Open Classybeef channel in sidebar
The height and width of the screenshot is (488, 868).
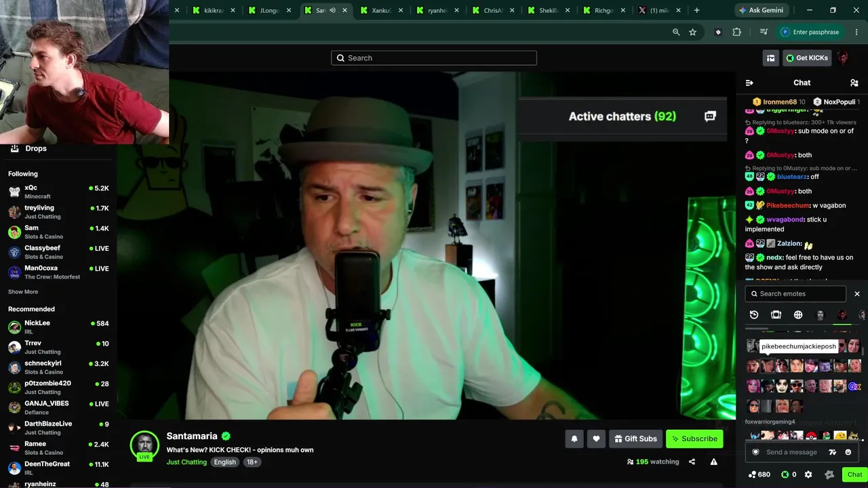point(58,252)
